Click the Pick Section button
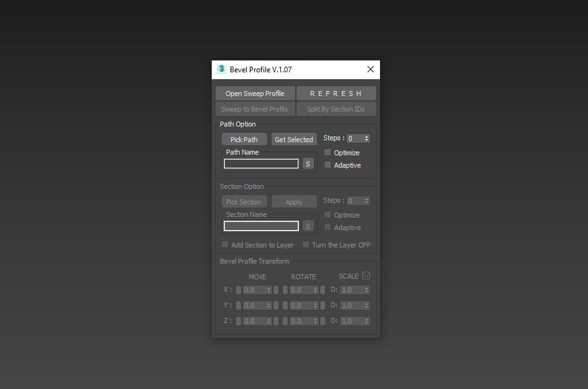Viewport: 588px width, 389px height. 244,201
